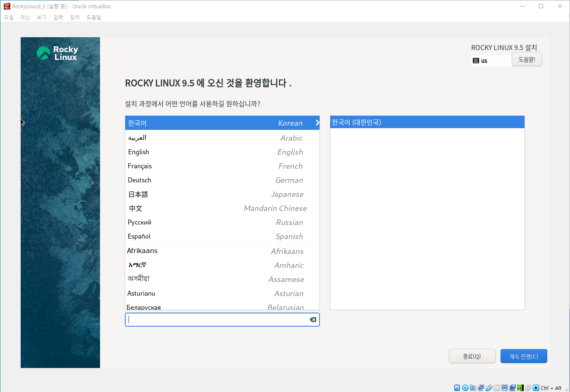
Task: Open the 머신 menu
Action: point(25,17)
